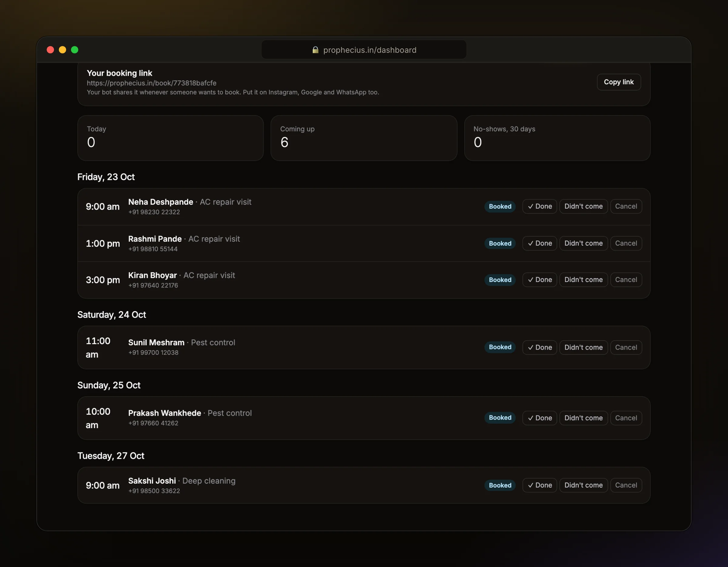Click the Sunday, 25 Oct heading
This screenshot has width=728, height=567.
(x=109, y=385)
